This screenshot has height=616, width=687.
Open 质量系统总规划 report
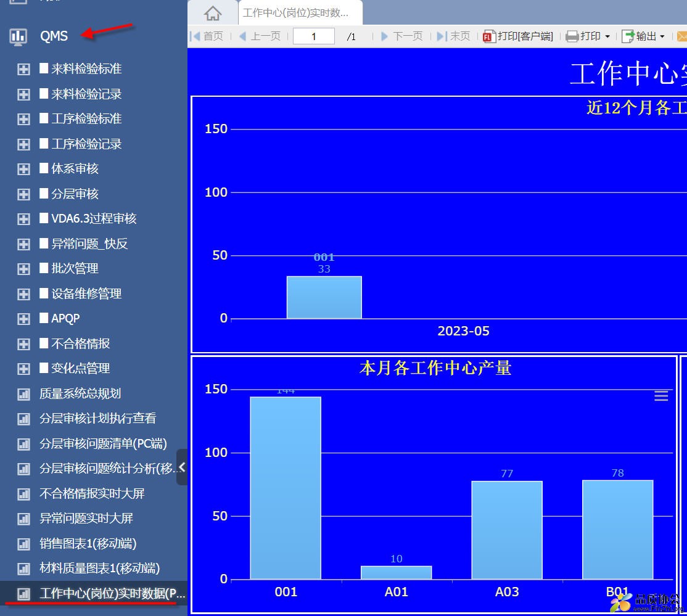point(80,394)
